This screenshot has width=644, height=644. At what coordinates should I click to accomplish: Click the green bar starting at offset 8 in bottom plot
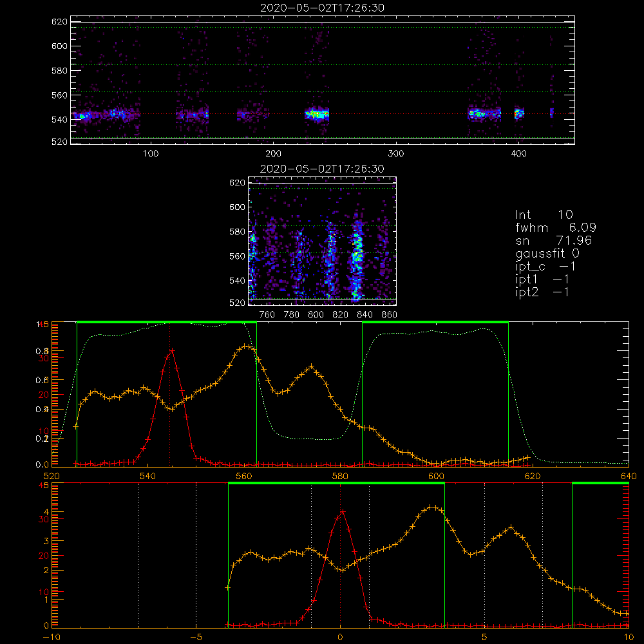coord(600,484)
